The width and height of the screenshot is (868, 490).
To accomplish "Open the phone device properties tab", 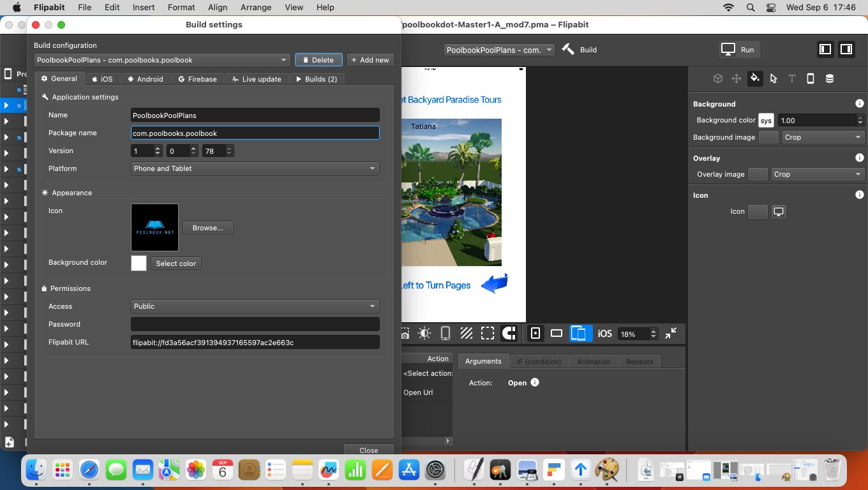I will (x=811, y=78).
